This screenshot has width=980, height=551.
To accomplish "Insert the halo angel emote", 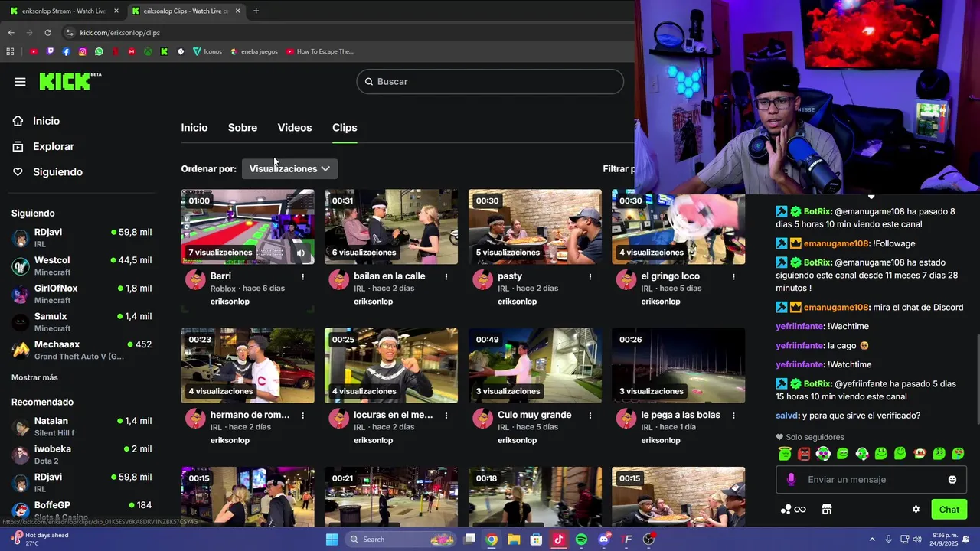I will coord(785,454).
